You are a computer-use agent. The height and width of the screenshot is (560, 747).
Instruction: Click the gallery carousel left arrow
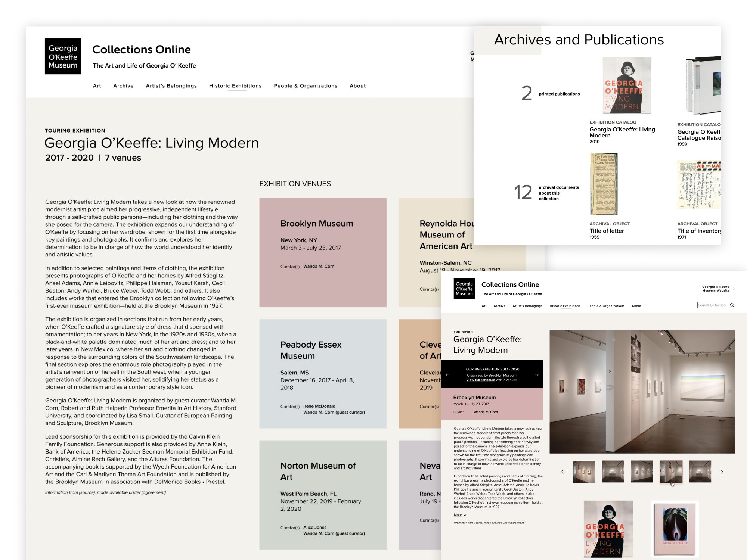click(x=564, y=472)
